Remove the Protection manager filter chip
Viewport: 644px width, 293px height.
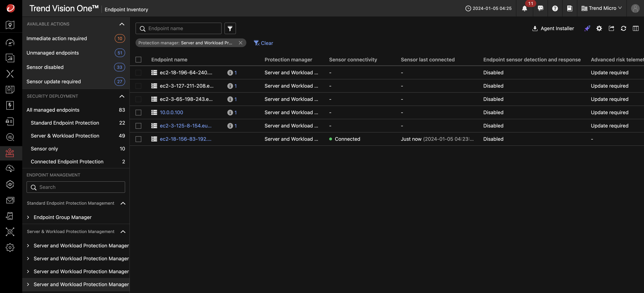point(240,43)
